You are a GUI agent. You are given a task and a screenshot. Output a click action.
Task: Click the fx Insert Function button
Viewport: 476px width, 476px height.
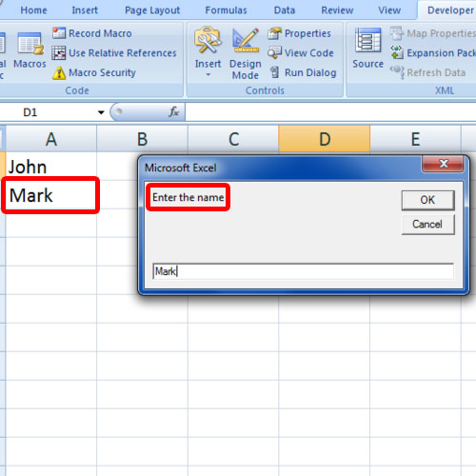[x=174, y=112]
